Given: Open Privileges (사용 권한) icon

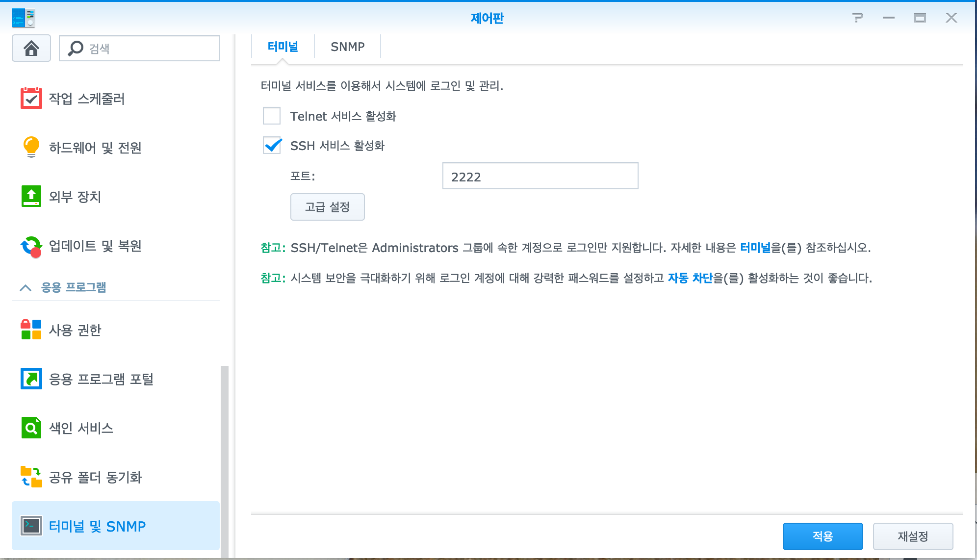Looking at the screenshot, I should (x=31, y=330).
